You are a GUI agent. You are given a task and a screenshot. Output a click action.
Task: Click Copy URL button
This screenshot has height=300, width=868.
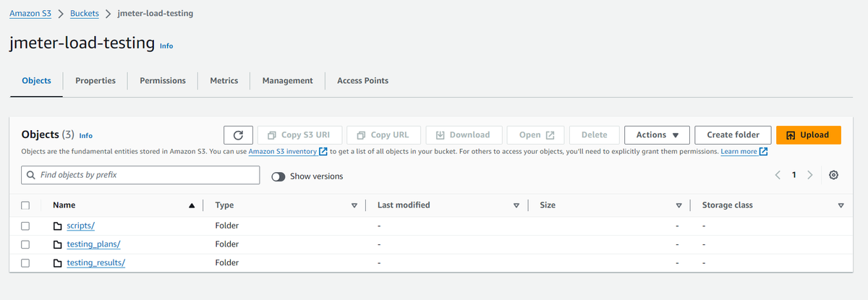[x=383, y=135]
